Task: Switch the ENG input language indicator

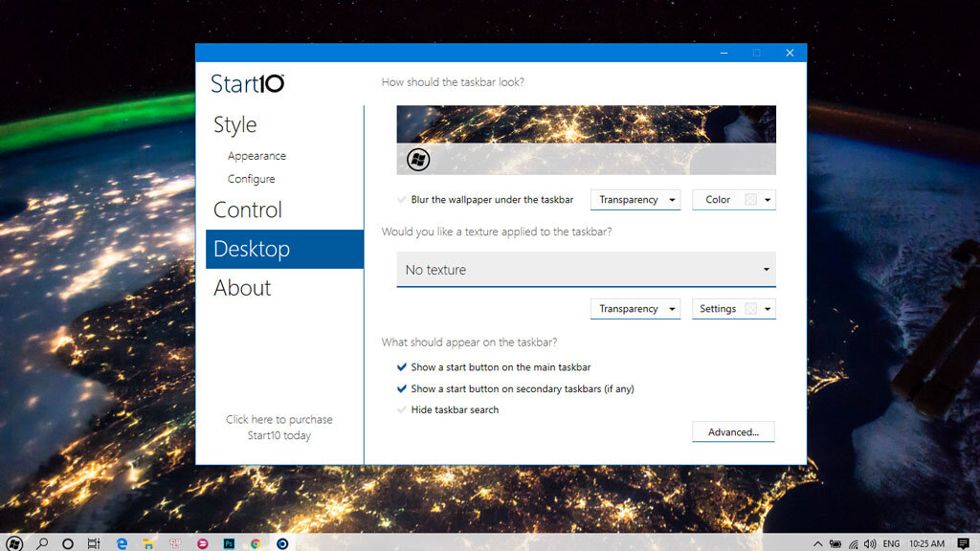Action: (x=891, y=543)
